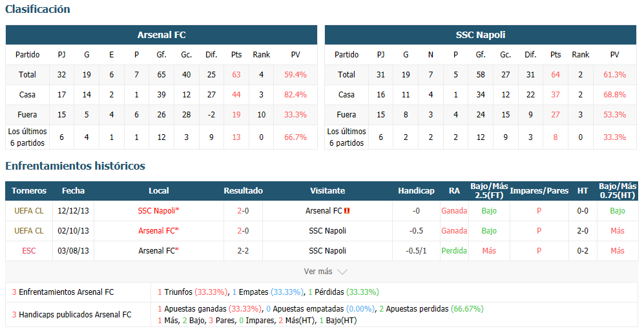Click the Resultado column header
This screenshot has width=644, height=329.
tap(243, 191)
